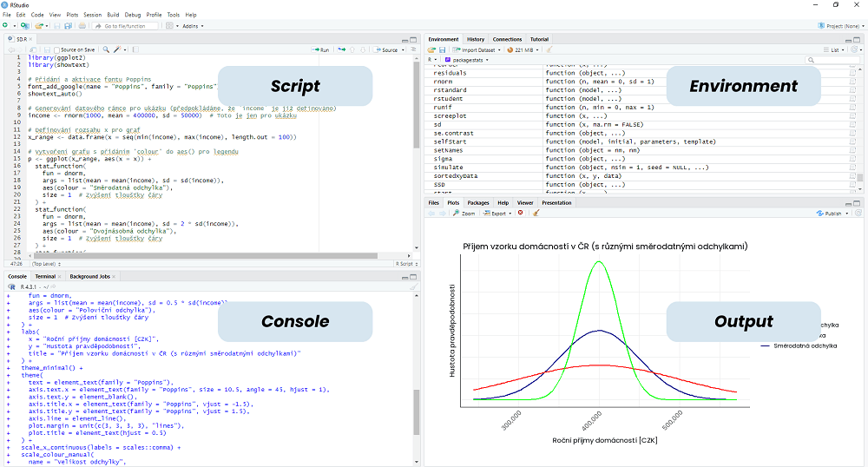The image size is (868, 467).
Task: Click the code tools magic wand
Action: coord(117,49)
